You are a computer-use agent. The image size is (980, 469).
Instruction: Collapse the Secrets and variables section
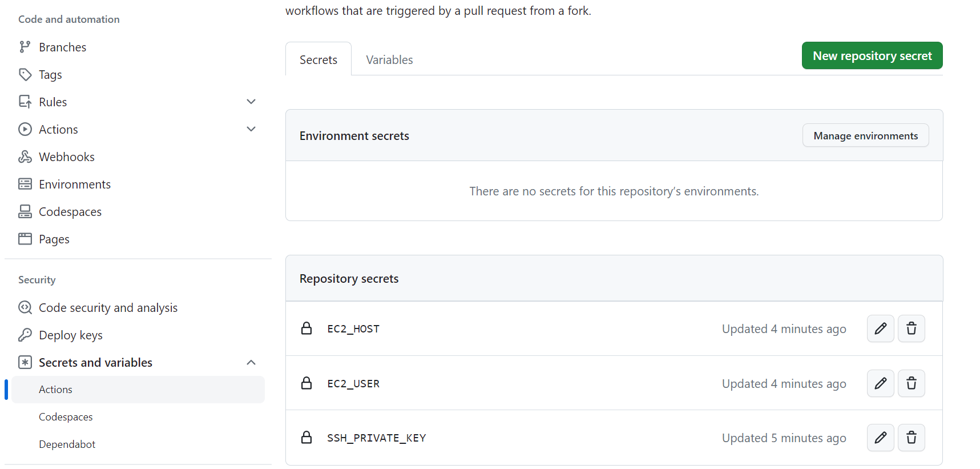tap(251, 363)
